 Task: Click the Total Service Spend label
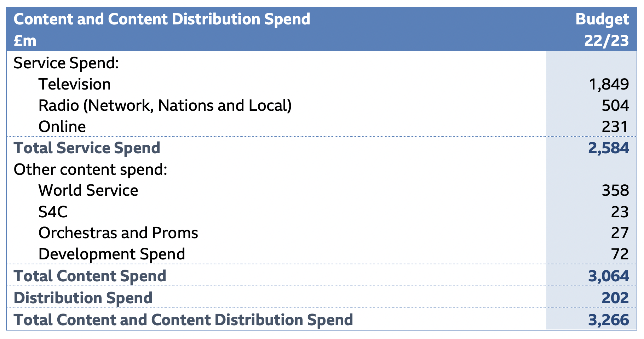pyautogui.click(x=87, y=148)
